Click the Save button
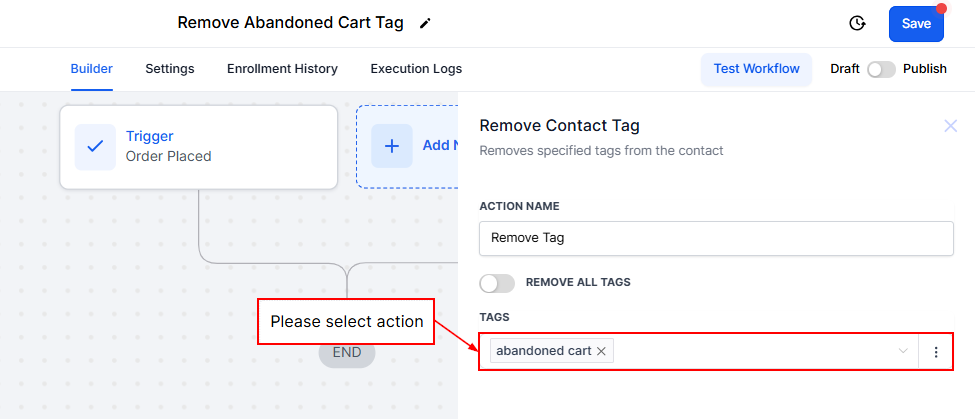 pos(915,23)
